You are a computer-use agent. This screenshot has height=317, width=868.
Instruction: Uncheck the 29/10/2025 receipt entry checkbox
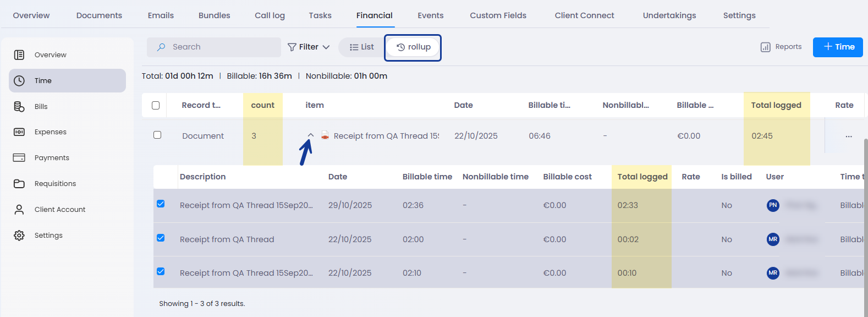[x=161, y=204]
